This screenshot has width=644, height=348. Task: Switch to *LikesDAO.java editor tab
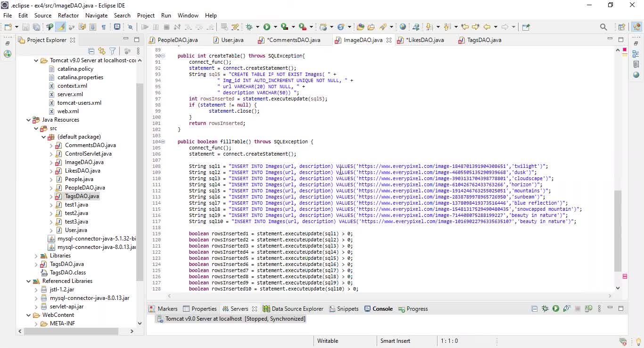pos(425,40)
